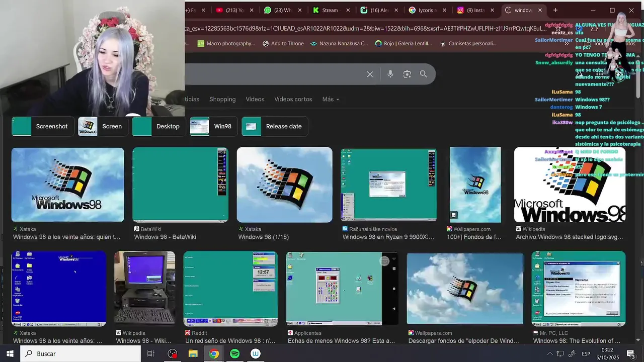Click 'Archivo:Windows 98 stacked logo.svg' title
The height and width of the screenshot is (362, 644).
(x=569, y=237)
